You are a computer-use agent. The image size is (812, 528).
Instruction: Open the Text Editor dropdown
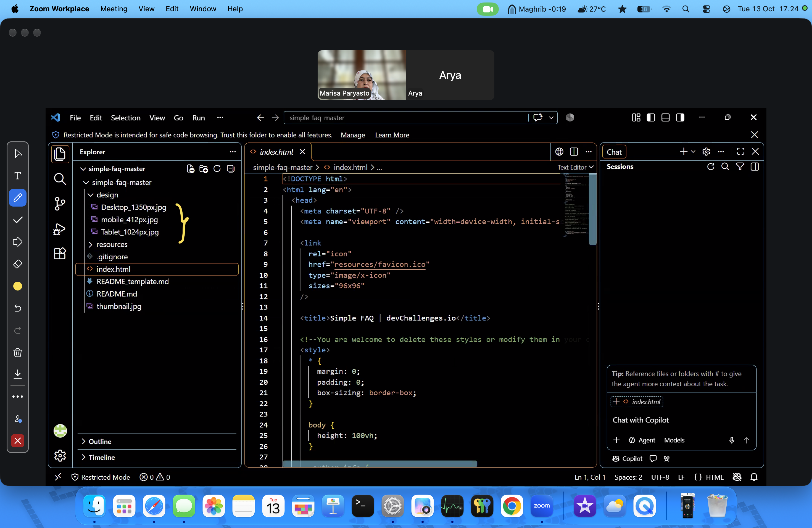[x=576, y=167]
